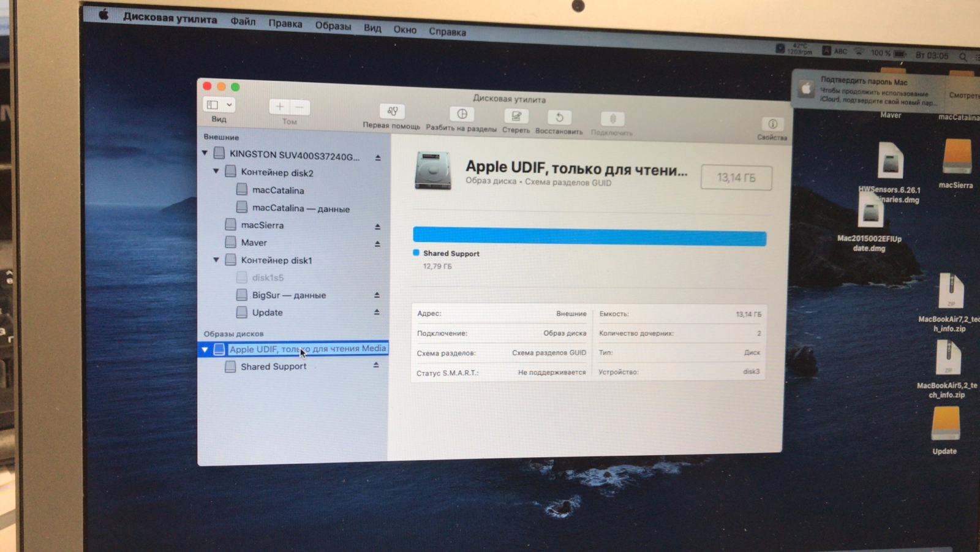Collapse the KINGSTON SUV400S37240G disk tree
The width and height of the screenshot is (980, 552).
[205, 153]
